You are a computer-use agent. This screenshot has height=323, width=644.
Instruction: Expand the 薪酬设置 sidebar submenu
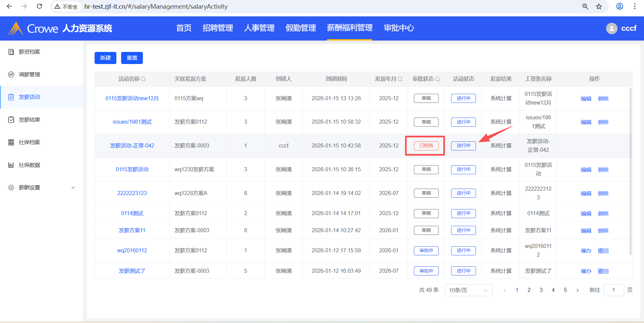pos(73,188)
